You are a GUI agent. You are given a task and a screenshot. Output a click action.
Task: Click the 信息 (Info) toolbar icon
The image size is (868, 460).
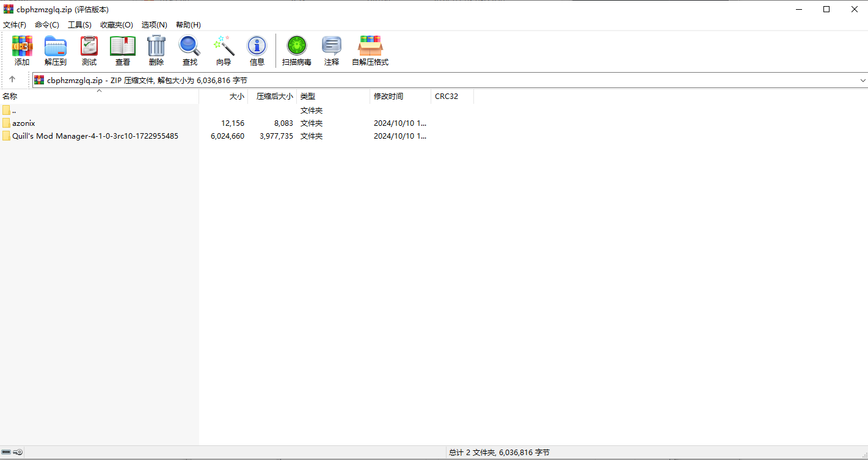click(257, 46)
